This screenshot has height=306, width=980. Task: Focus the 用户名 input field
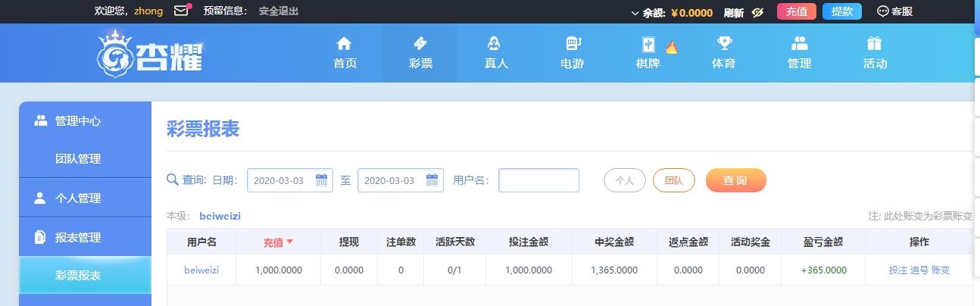[538, 180]
